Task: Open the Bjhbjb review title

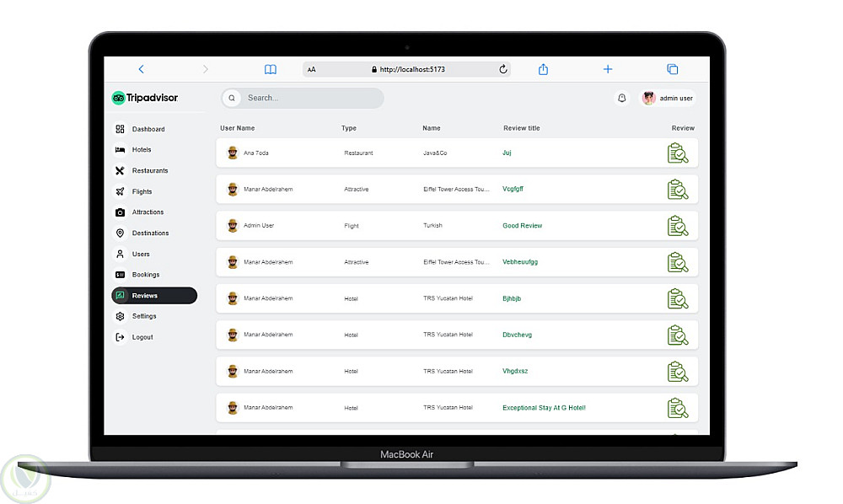Action: [x=512, y=298]
